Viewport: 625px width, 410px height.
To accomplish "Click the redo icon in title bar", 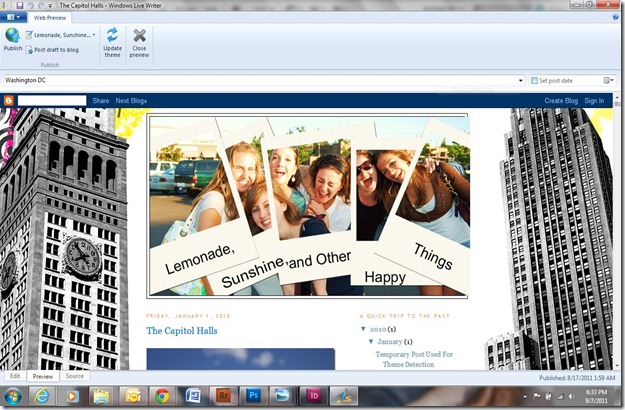I will pos(41,5).
